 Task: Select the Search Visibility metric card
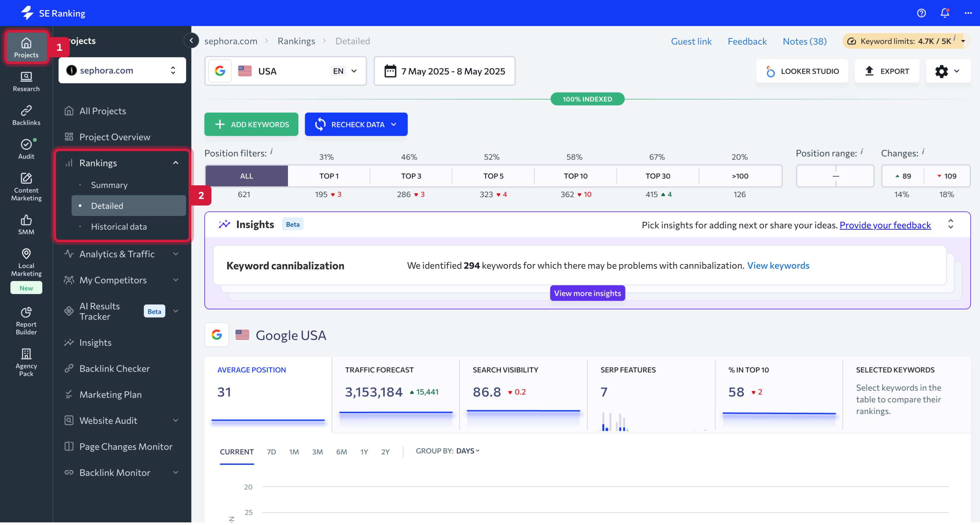(523, 395)
